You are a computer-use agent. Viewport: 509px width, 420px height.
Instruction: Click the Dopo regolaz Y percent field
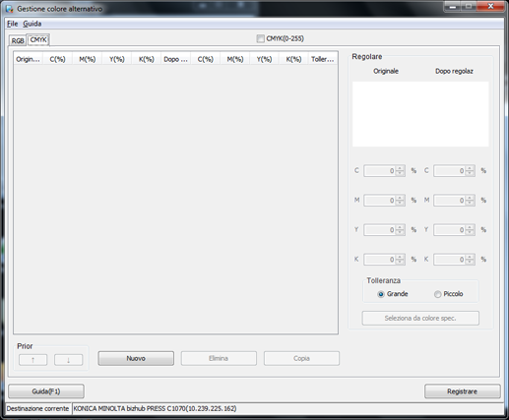click(x=450, y=230)
